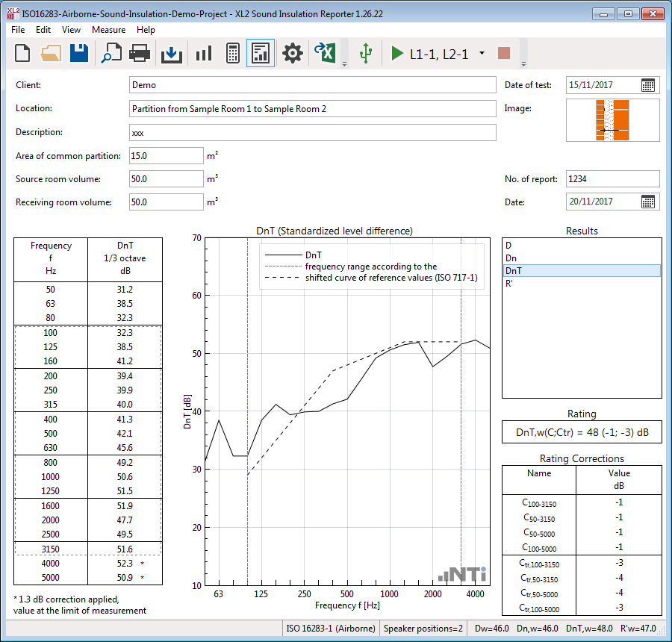Viewport: 672px width, 642px height.
Task: Open settings with the gear icon
Action: 292,54
